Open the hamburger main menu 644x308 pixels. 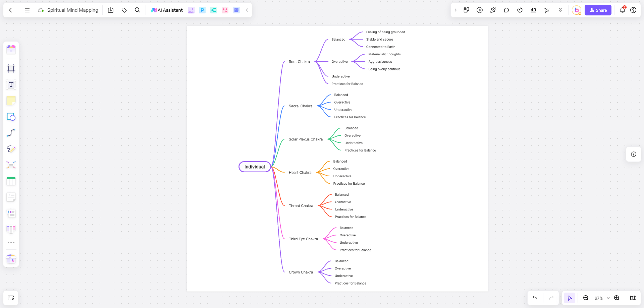pyautogui.click(x=27, y=10)
